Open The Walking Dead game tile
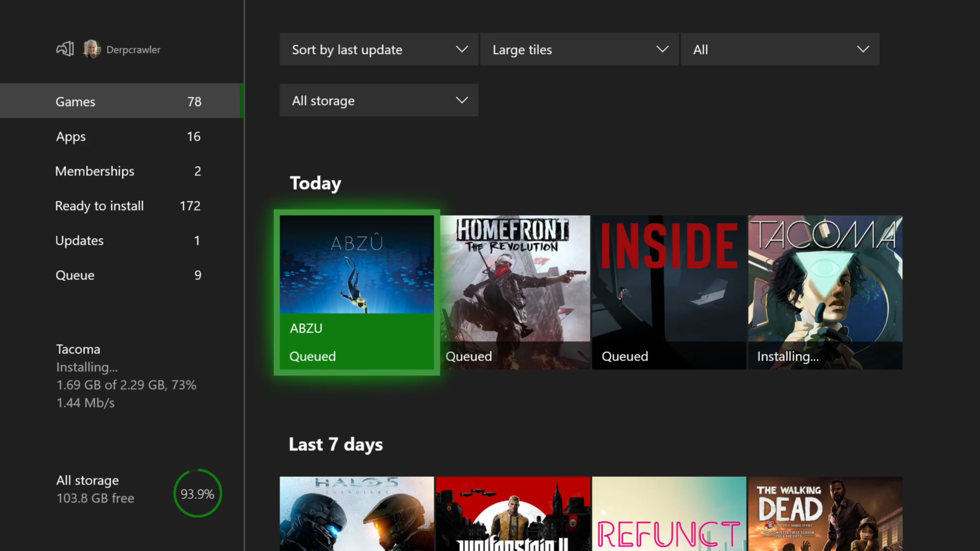980x551 pixels. coord(825,514)
